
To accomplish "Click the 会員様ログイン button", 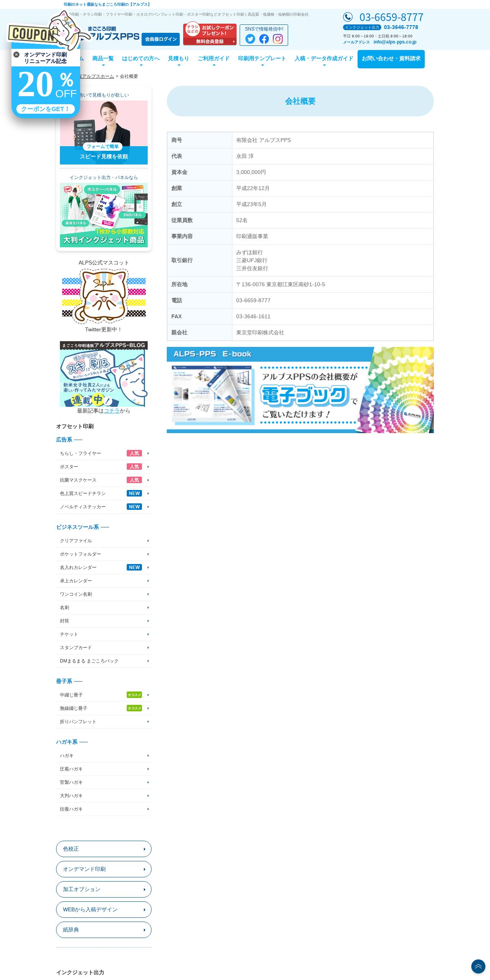I will click(161, 39).
